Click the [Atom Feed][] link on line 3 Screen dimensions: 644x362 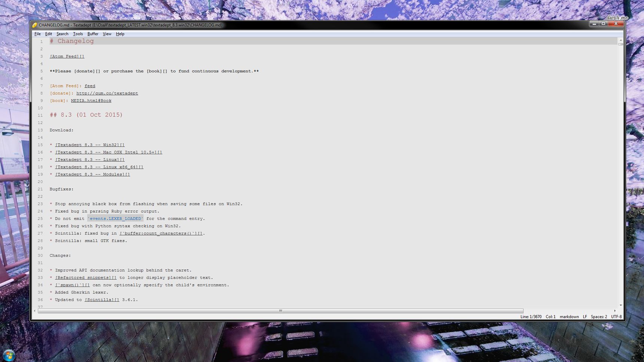pyautogui.click(x=67, y=56)
